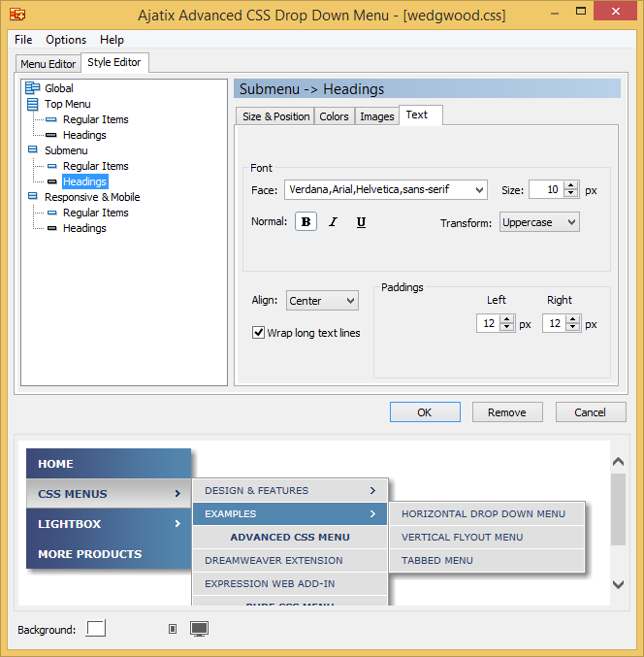Select Global in the style tree
This screenshot has width=644, height=657.
click(59, 88)
